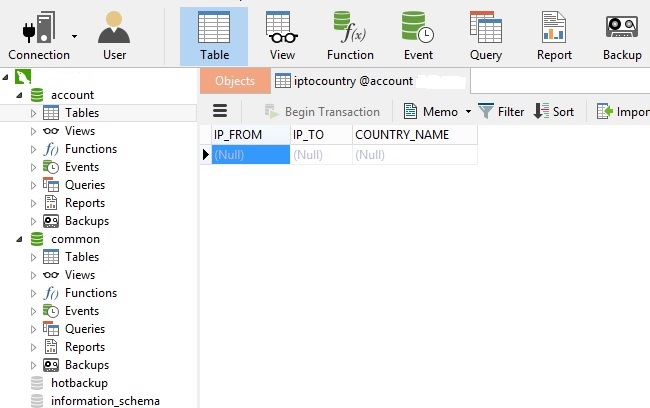This screenshot has width=650, height=408.
Task: Expand Tables under account
Action: pyautogui.click(x=33, y=113)
